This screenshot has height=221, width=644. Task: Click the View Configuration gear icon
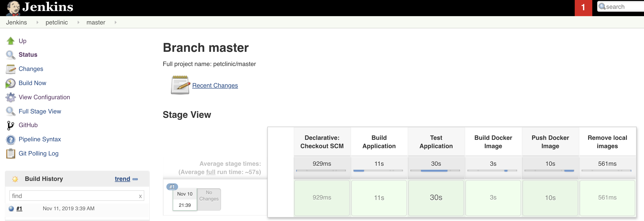click(10, 97)
